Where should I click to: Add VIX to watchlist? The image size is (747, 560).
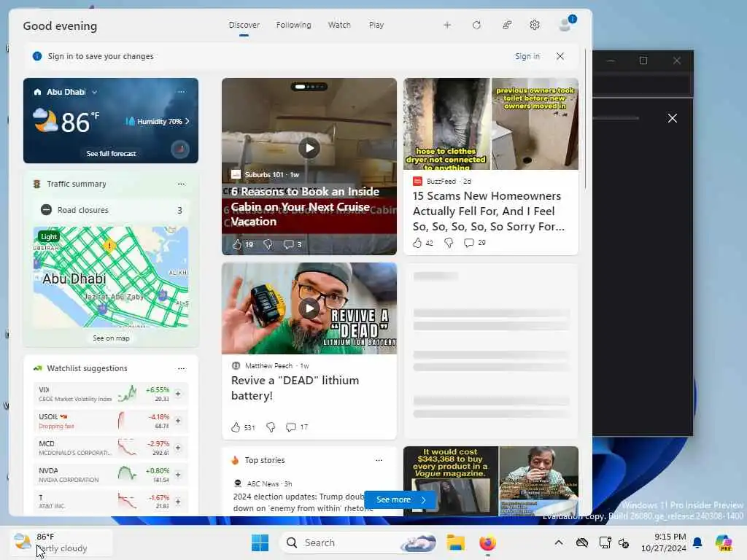point(178,394)
